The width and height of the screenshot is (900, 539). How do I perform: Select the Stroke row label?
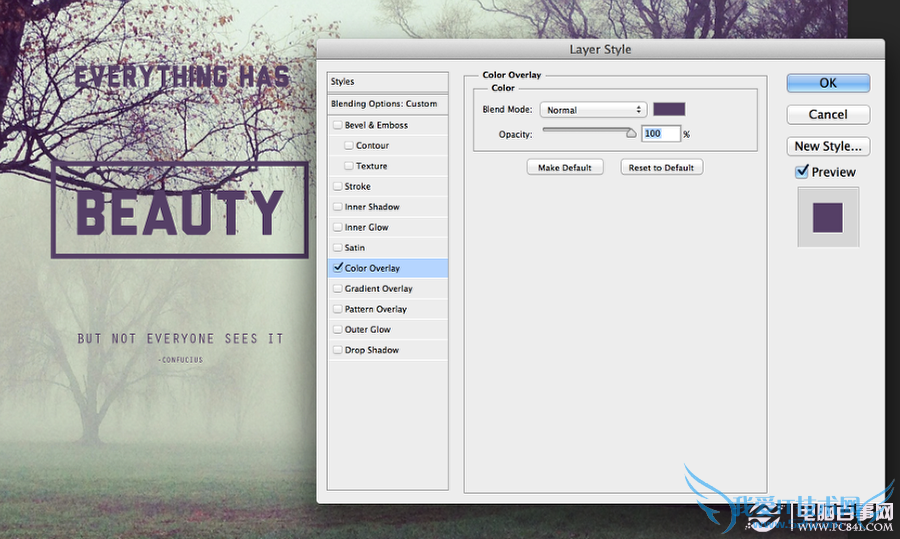(357, 187)
